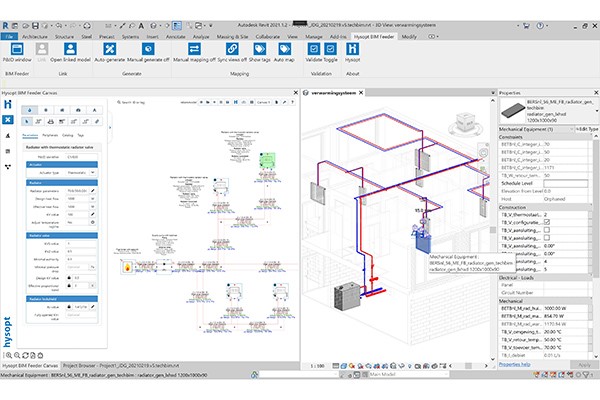
Task: Select the Project Browser bottom tab
Action: pyautogui.click(x=121, y=366)
